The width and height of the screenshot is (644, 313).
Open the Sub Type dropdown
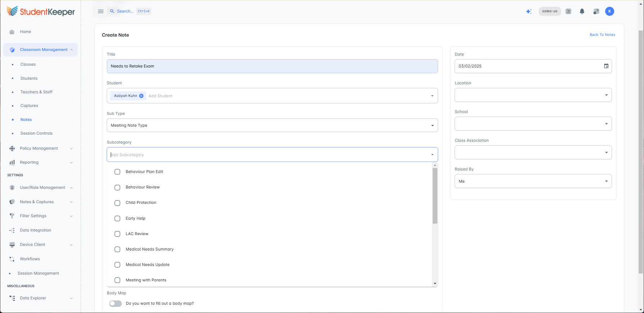click(x=272, y=125)
